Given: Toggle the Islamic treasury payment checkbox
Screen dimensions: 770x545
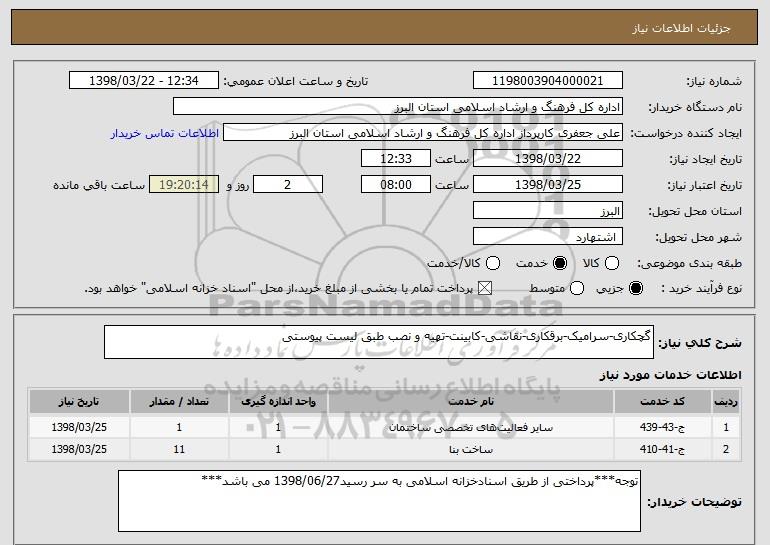Looking at the screenshot, I should tap(485, 289).
